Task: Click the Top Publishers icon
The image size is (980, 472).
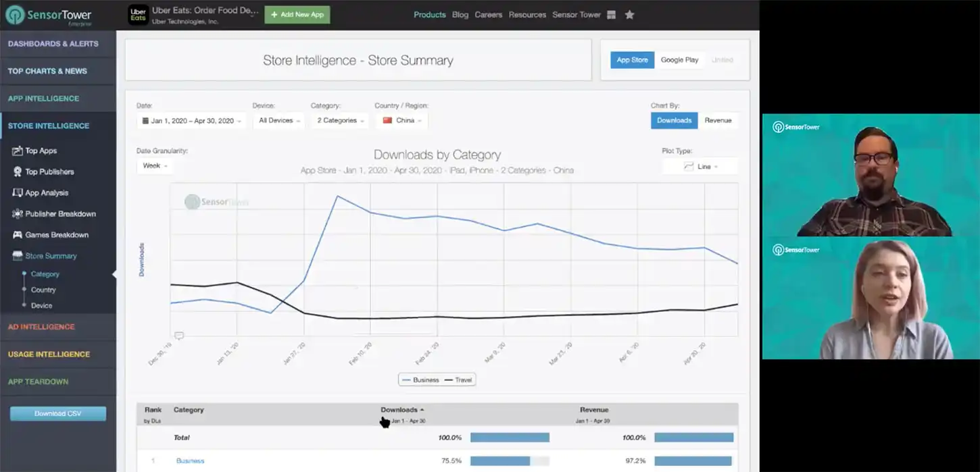Action: 18,172
